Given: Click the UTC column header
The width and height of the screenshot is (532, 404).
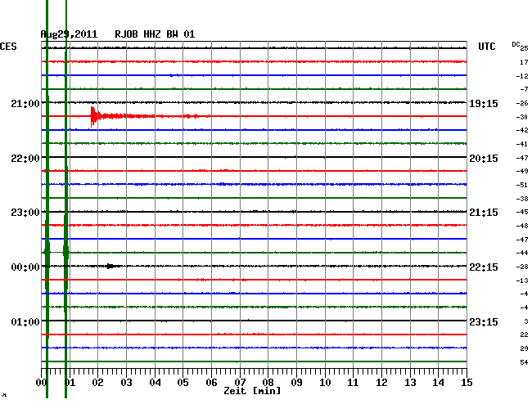Looking at the screenshot, I should [486, 47].
